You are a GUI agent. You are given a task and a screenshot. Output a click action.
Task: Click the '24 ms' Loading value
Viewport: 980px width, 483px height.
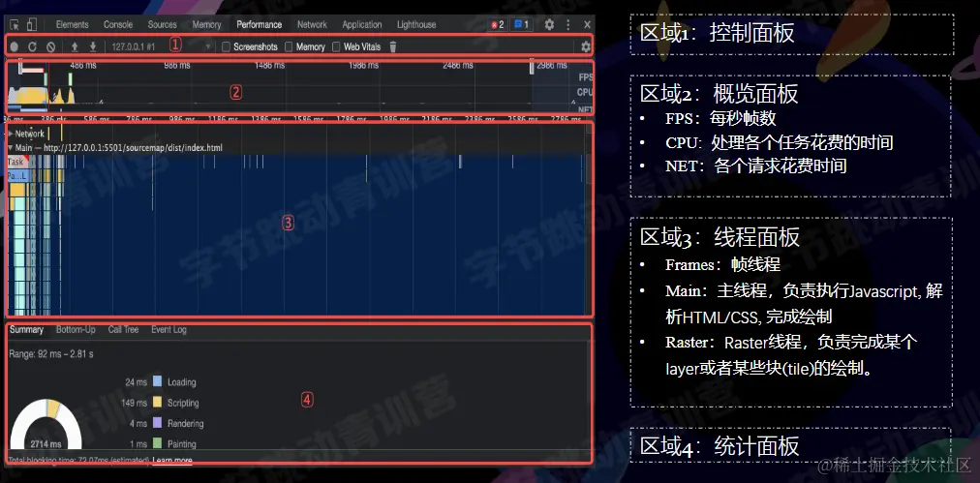(137, 381)
